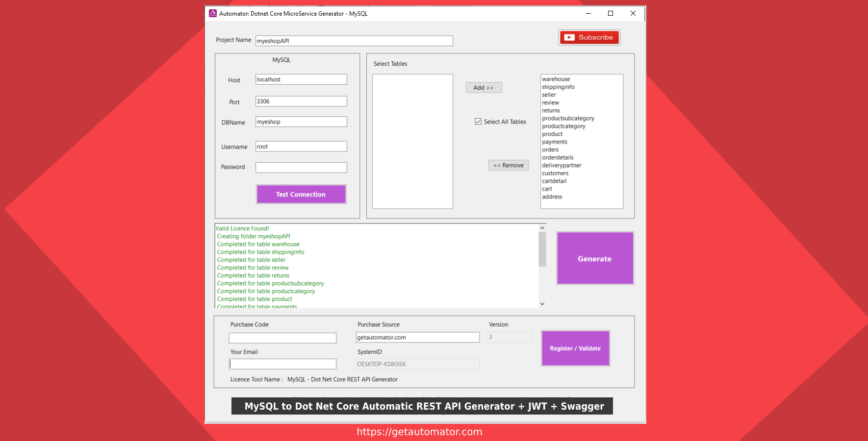The width and height of the screenshot is (868, 441).
Task: Focus the Password input field
Action: click(301, 168)
